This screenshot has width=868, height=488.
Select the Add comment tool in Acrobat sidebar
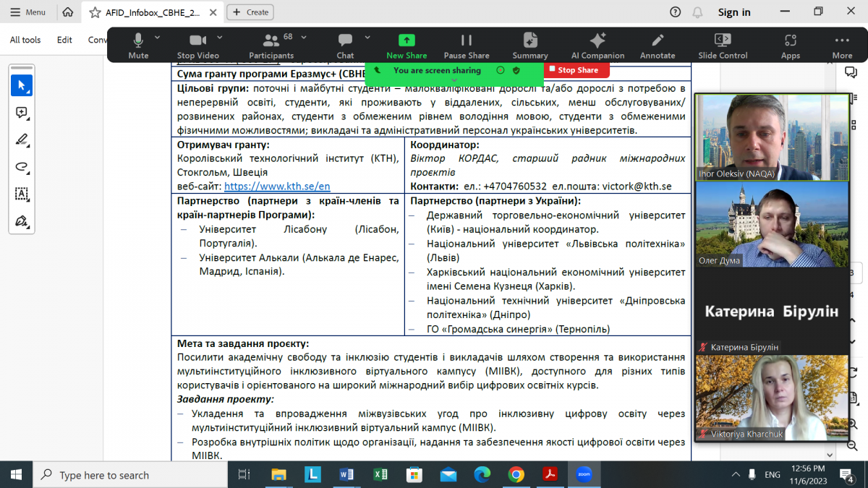(x=21, y=112)
